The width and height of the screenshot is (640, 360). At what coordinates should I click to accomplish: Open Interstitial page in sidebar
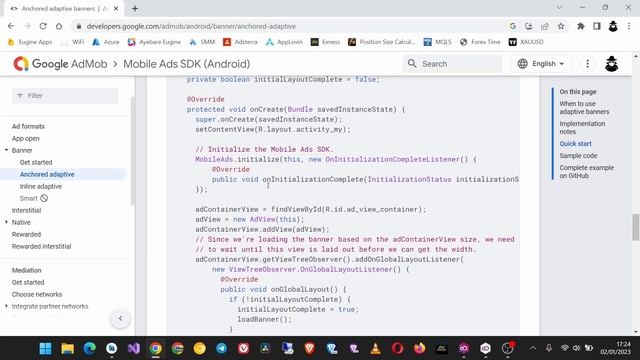click(x=27, y=211)
